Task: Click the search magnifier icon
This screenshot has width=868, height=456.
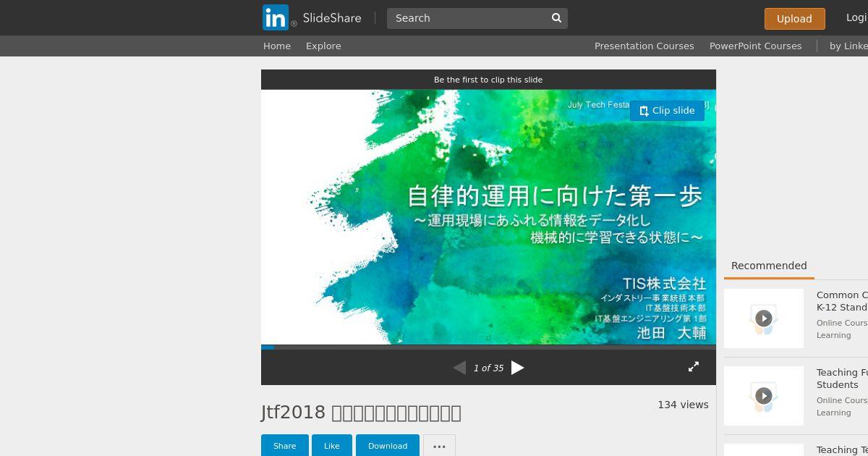Action: pyautogui.click(x=556, y=18)
